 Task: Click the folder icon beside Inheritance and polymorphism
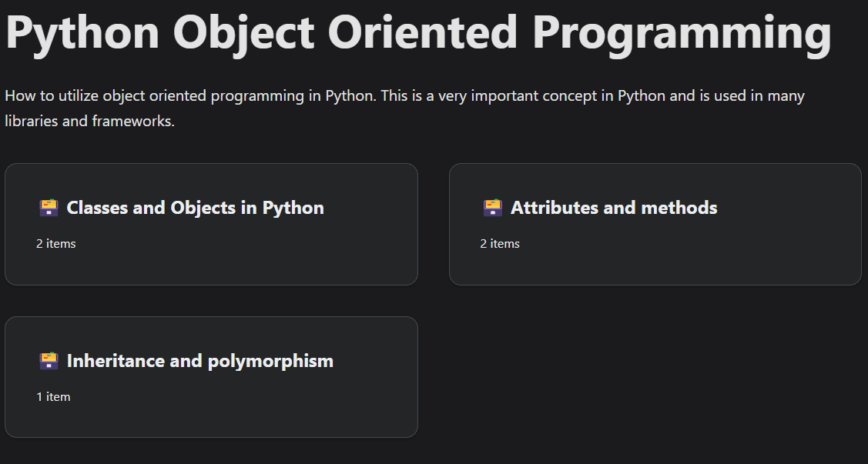49,361
